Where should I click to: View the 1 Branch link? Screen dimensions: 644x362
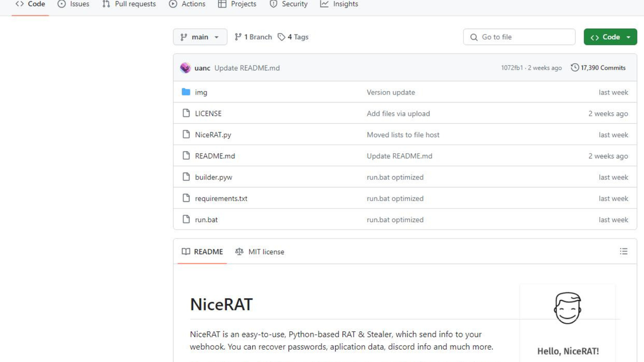point(253,37)
